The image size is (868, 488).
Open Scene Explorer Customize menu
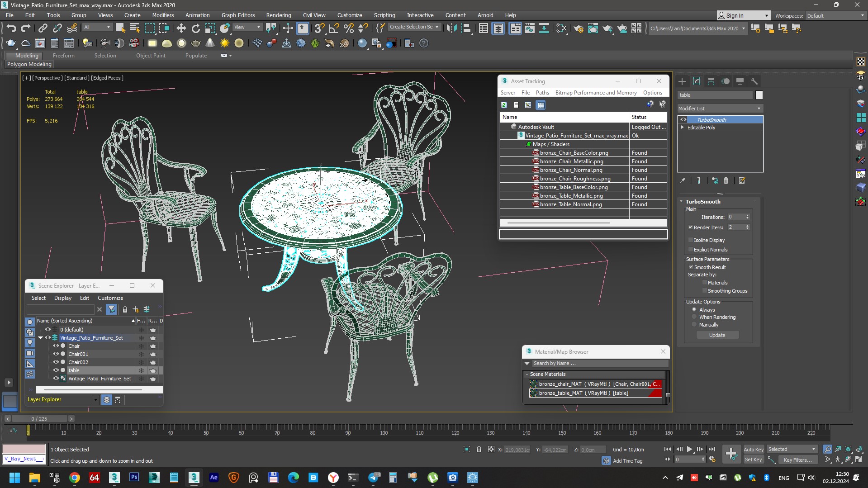[x=110, y=298]
